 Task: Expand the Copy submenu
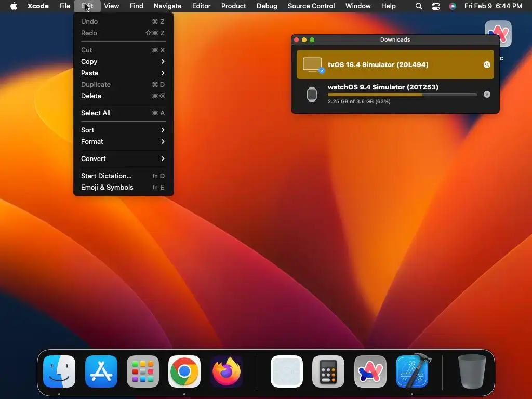point(123,61)
